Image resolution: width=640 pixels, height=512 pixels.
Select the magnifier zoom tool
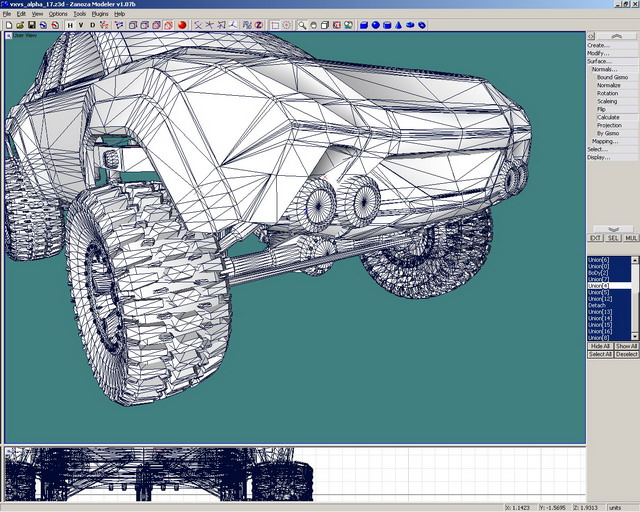pyautogui.click(x=301, y=25)
